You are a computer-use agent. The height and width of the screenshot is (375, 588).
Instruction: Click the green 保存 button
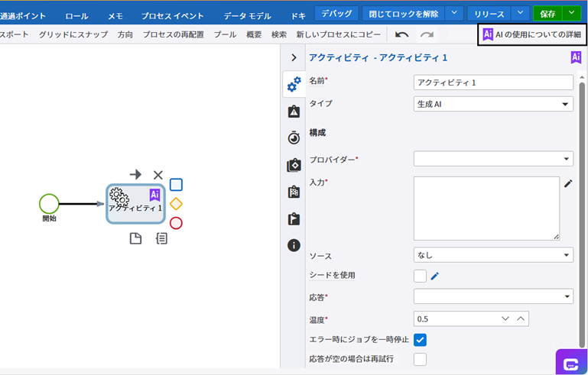pyautogui.click(x=547, y=14)
